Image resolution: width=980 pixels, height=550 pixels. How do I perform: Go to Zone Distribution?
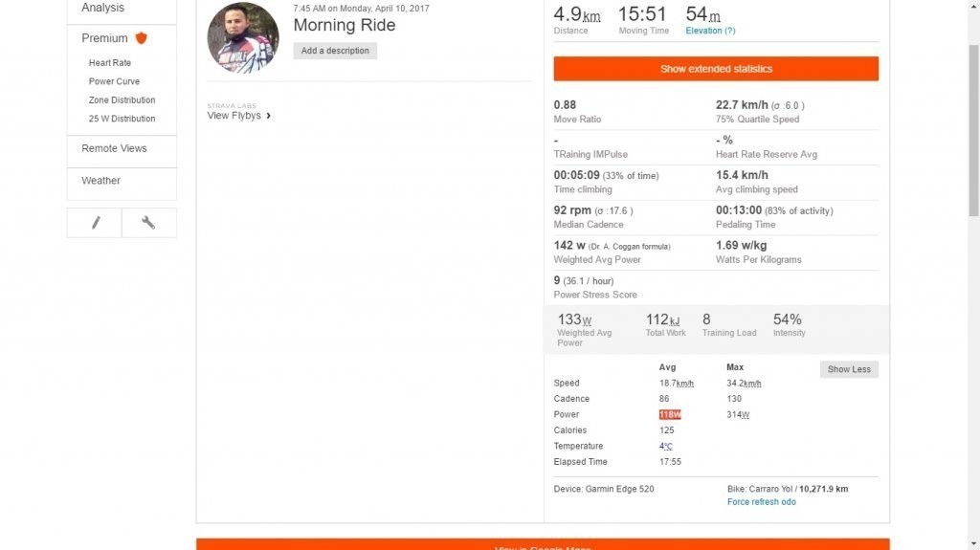122,100
